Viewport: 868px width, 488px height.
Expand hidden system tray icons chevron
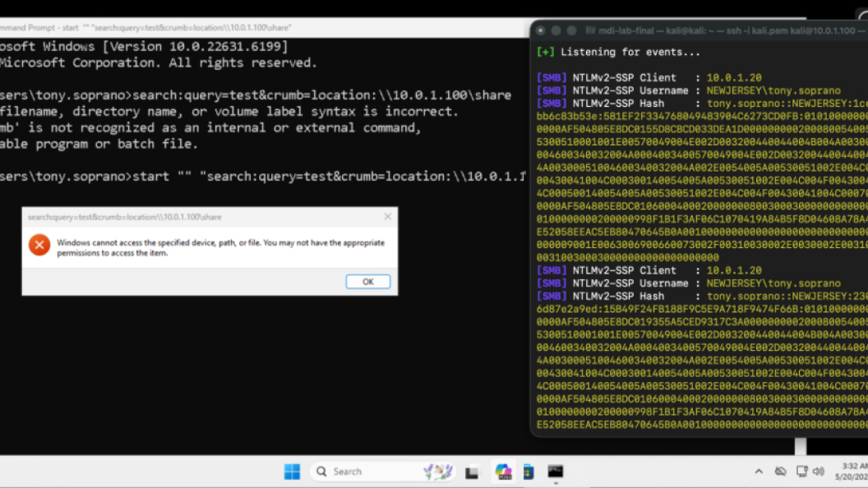click(759, 472)
